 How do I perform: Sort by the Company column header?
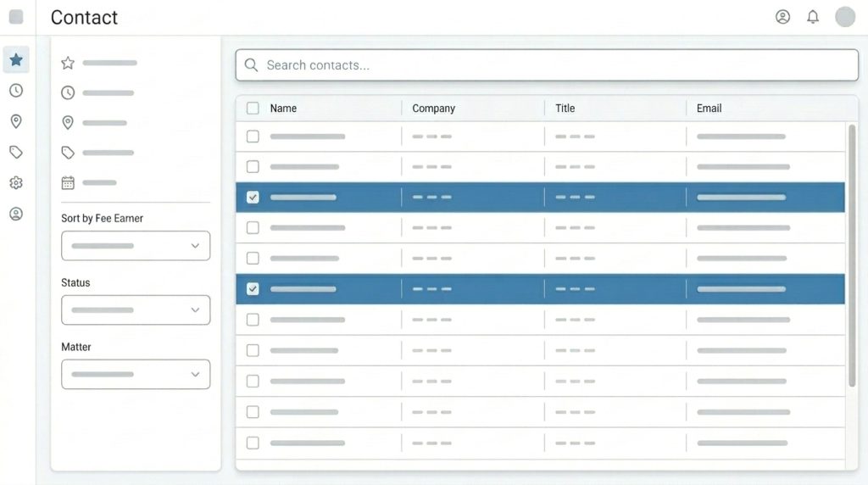[x=433, y=109]
